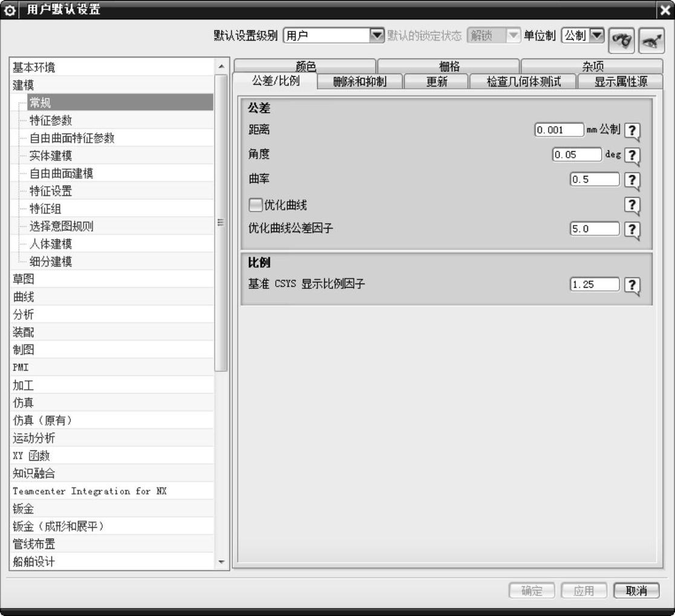Select XY 函数 category
The image size is (675, 616).
click(111, 455)
